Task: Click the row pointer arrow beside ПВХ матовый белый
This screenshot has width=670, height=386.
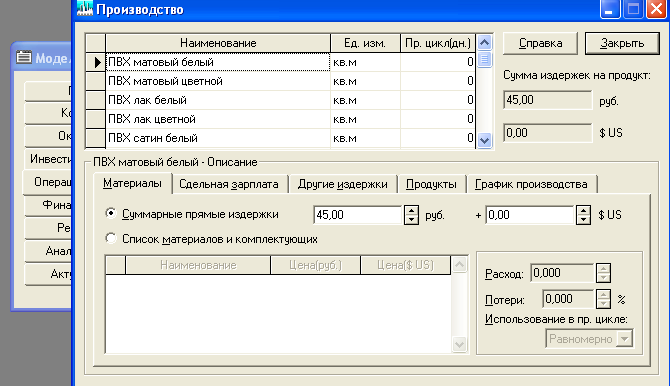Action: point(96,62)
